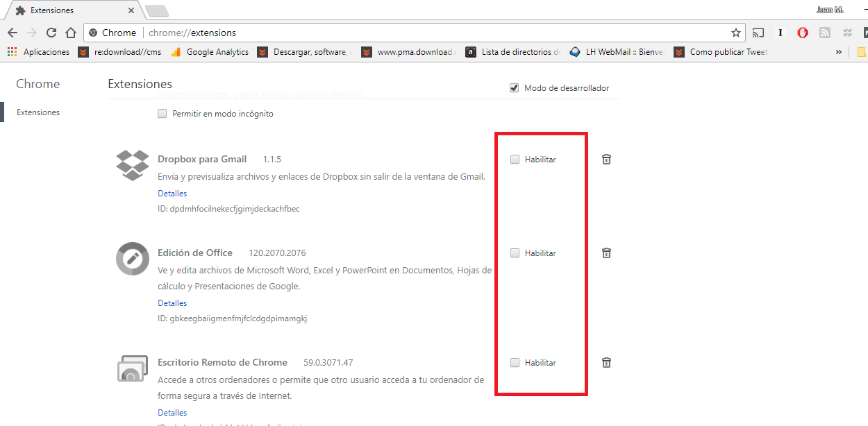Bookmark this page with the star icon
Viewport: 868px width, 426px height.
[x=735, y=33]
